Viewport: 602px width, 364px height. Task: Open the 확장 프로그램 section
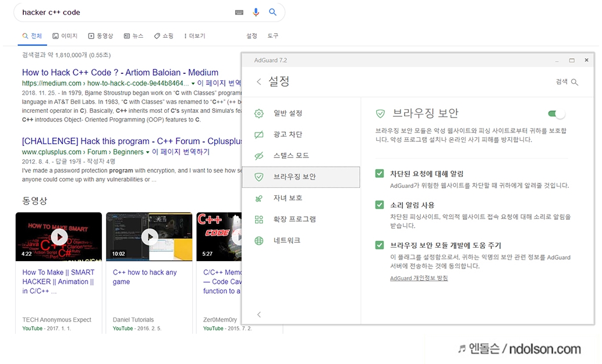[x=301, y=219]
